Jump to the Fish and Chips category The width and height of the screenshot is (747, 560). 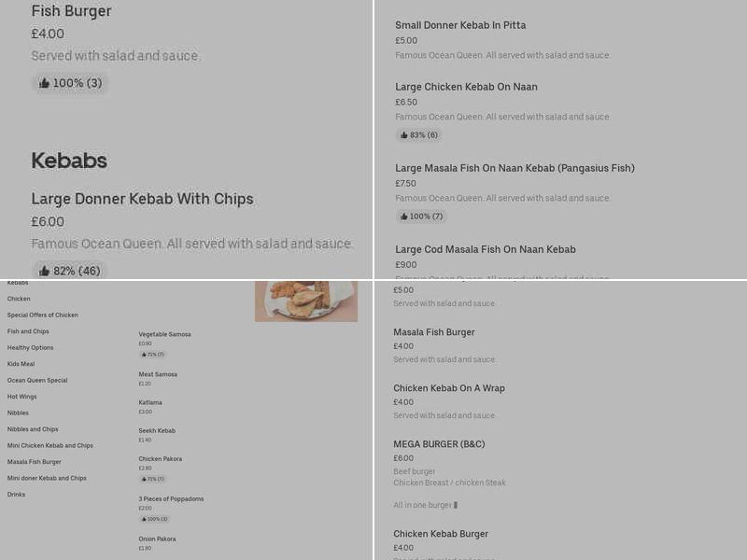pyautogui.click(x=28, y=331)
